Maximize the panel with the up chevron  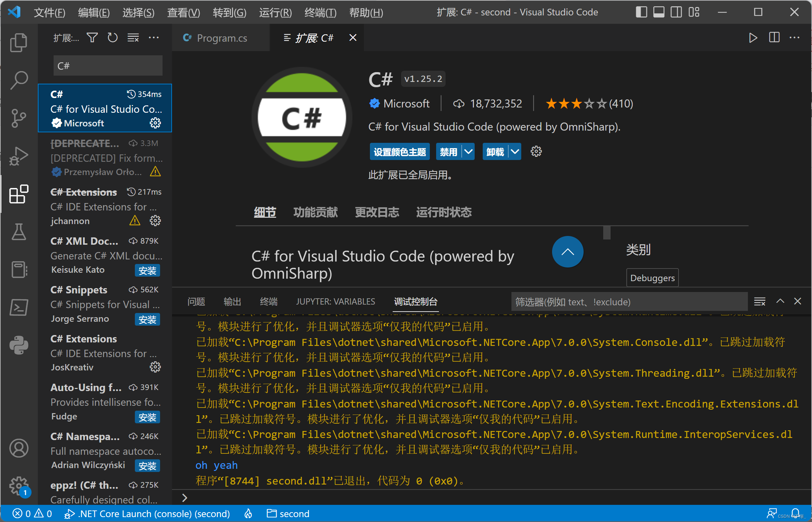[x=780, y=301]
